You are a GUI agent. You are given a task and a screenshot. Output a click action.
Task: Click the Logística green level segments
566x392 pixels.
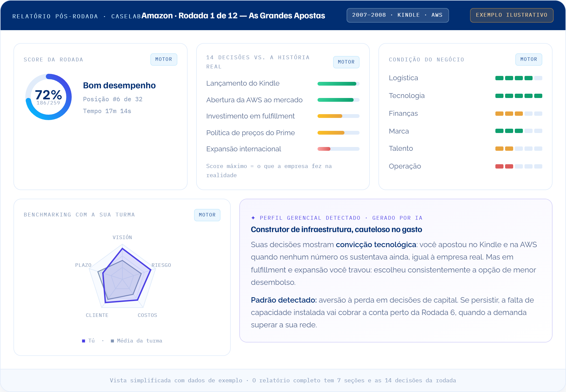(x=519, y=78)
